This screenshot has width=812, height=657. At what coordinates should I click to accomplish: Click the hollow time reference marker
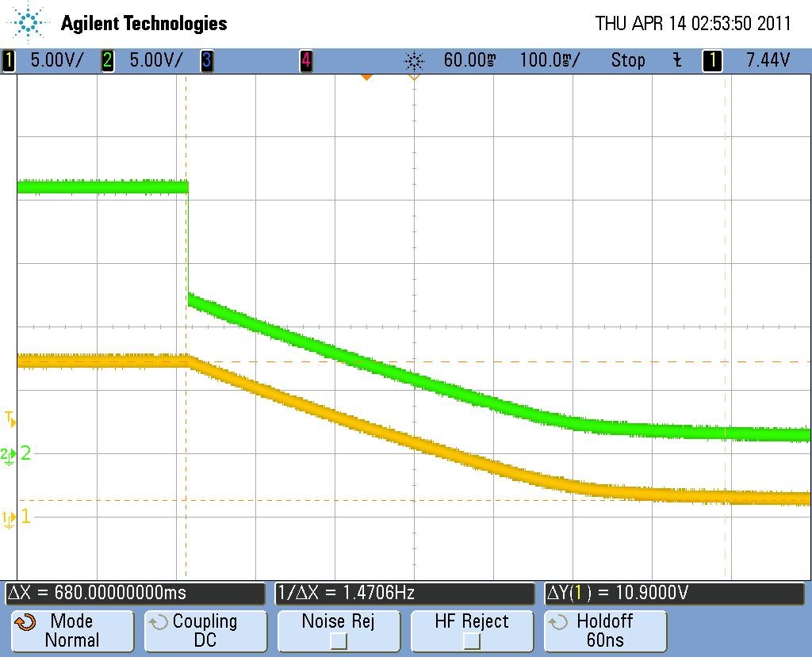click(414, 77)
